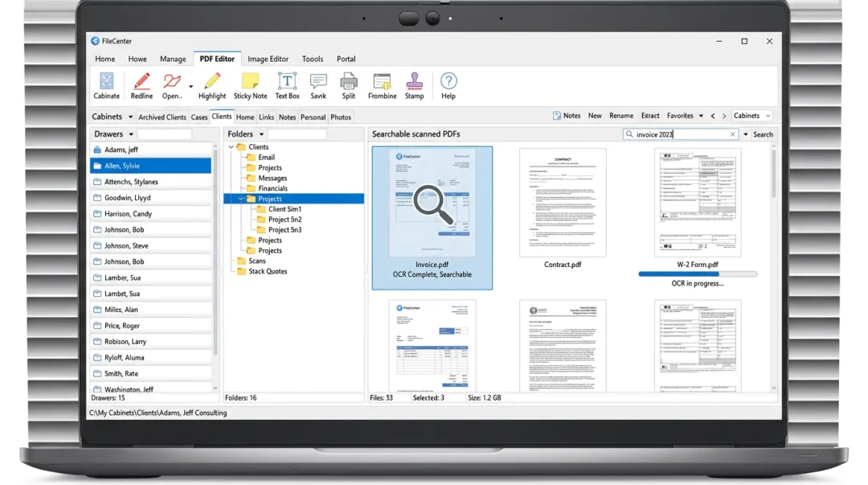This screenshot has width=868, height=485.
Task: Click in the invoice search field
Action: click(681, 134)
